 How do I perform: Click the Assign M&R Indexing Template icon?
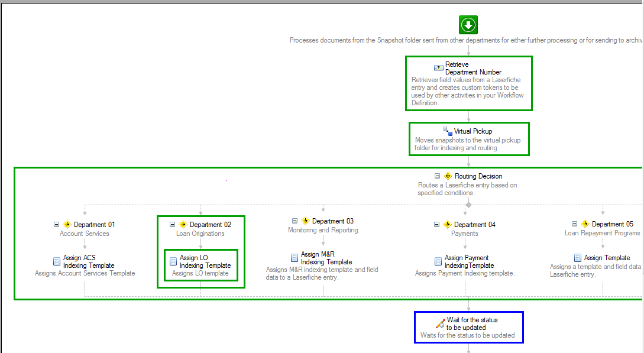(295, 257)
